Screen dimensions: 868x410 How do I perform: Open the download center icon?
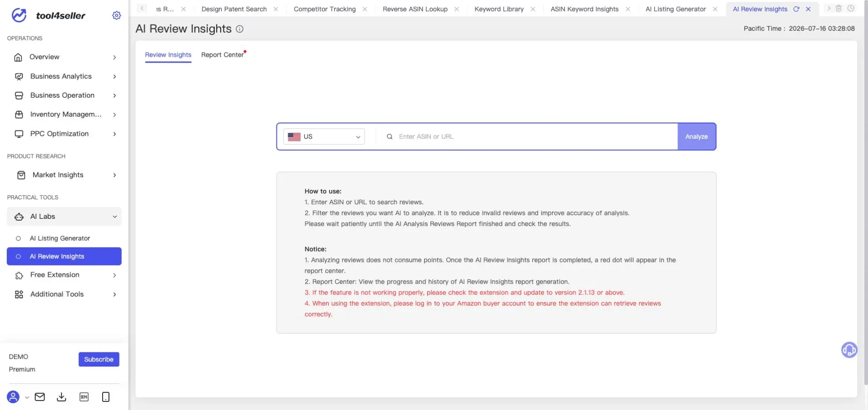coord(61,397)
